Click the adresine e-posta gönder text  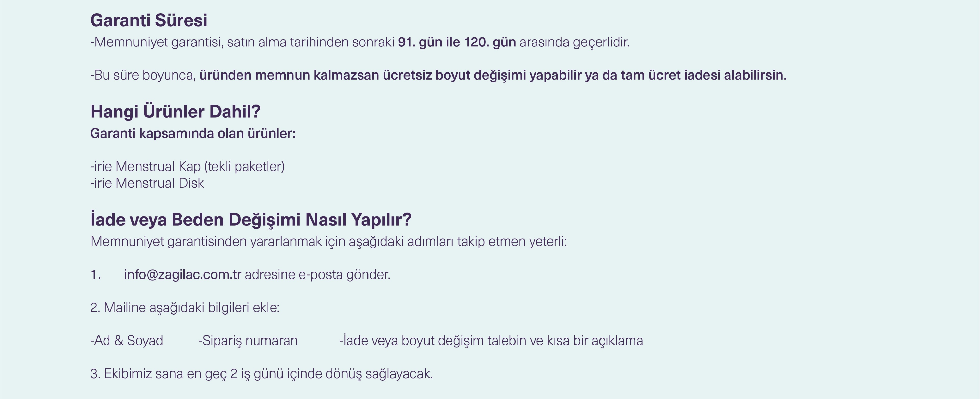point(318,274)
